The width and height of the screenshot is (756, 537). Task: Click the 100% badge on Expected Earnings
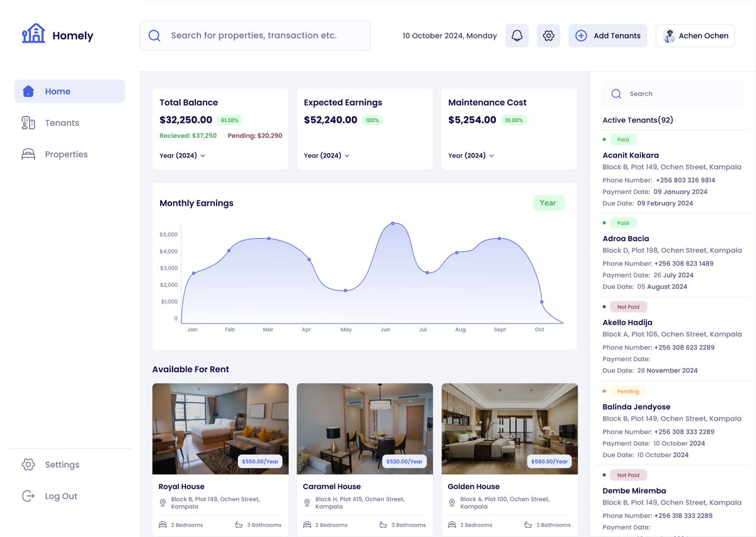(x=372, y=120)
